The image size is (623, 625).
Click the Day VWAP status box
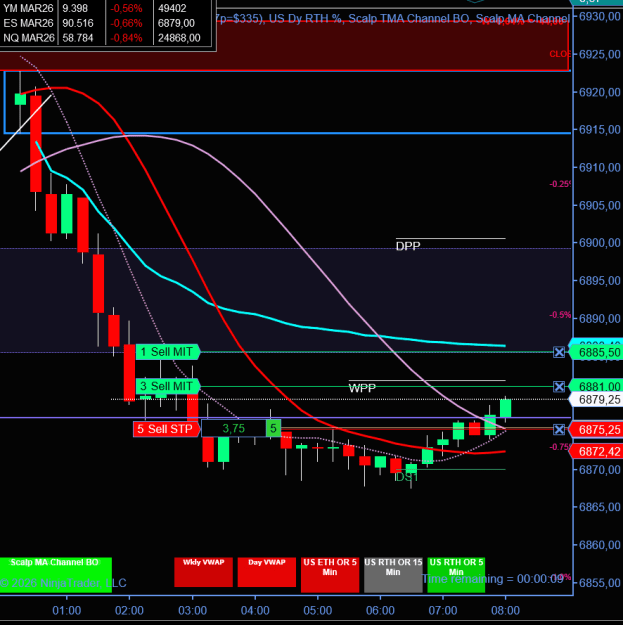coord(267,572)
